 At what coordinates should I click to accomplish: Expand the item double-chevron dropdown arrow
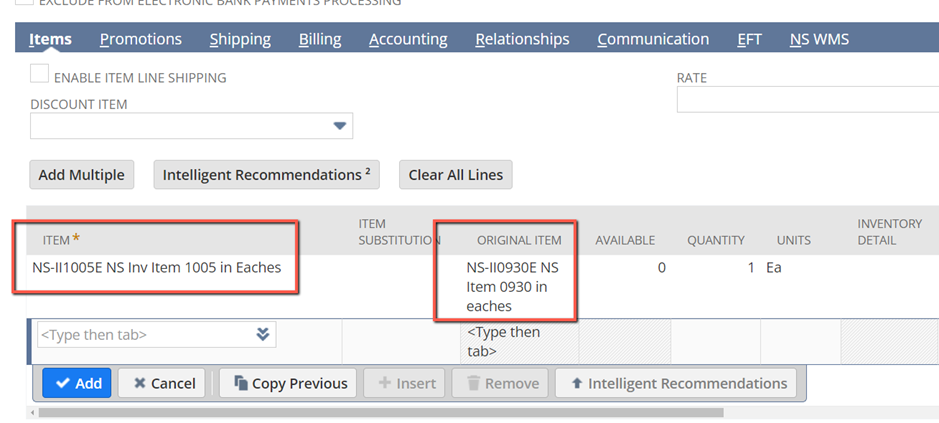pos(263,334)
